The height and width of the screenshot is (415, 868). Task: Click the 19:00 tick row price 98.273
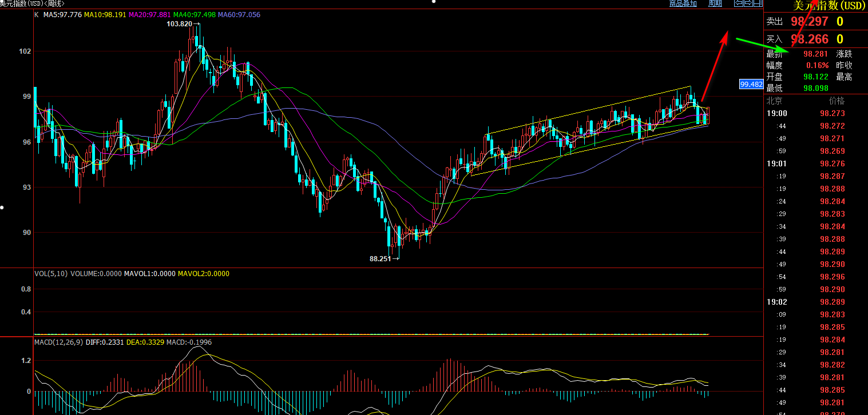tap(832, 113)
